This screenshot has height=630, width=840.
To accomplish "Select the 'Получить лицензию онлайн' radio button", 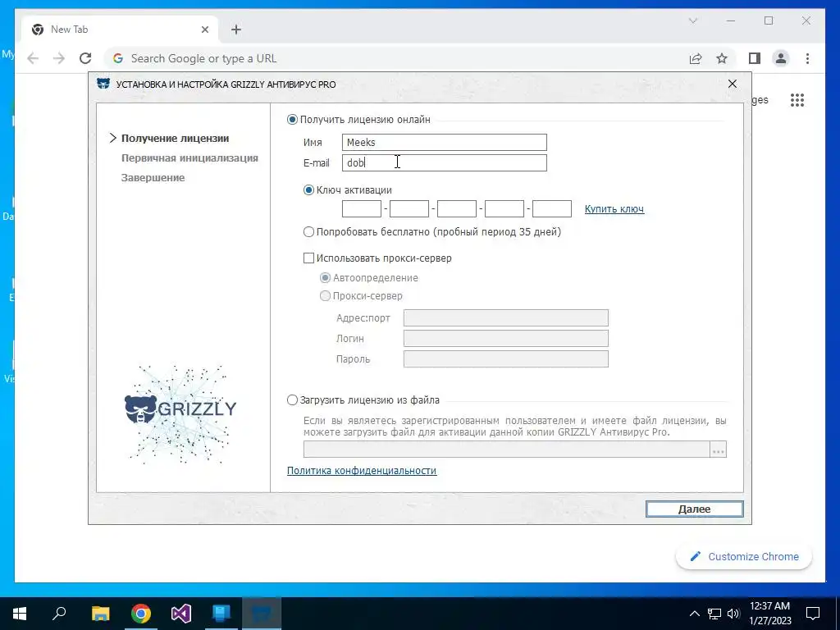I will (292, 120).
